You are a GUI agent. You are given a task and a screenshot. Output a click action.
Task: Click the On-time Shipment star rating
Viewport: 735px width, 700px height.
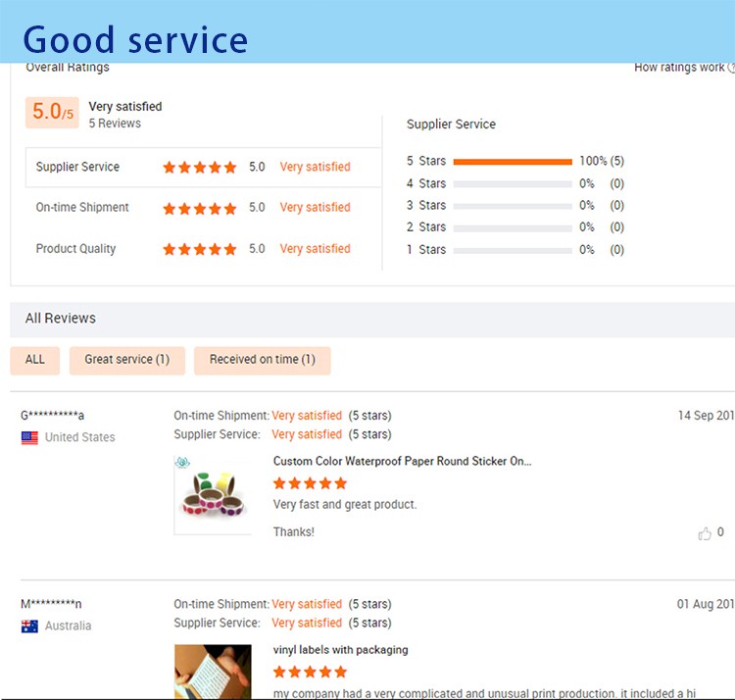[x=200, y=208]
